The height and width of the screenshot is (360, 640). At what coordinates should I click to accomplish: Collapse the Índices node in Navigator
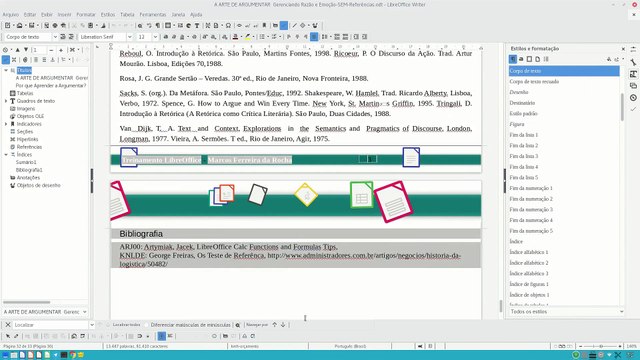coord(6,154)
